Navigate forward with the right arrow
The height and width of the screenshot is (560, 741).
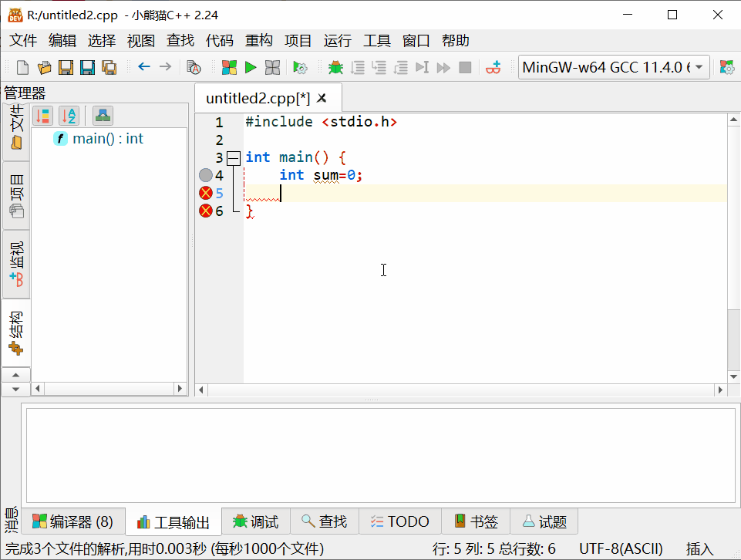coord(165,66)
